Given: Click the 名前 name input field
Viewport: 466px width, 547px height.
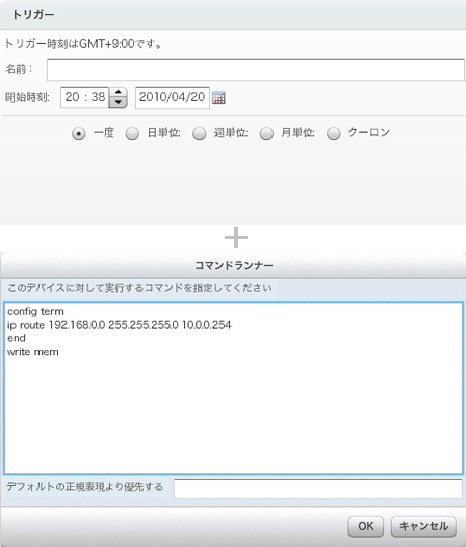Looking at the screenshot, I should point(256,70).
